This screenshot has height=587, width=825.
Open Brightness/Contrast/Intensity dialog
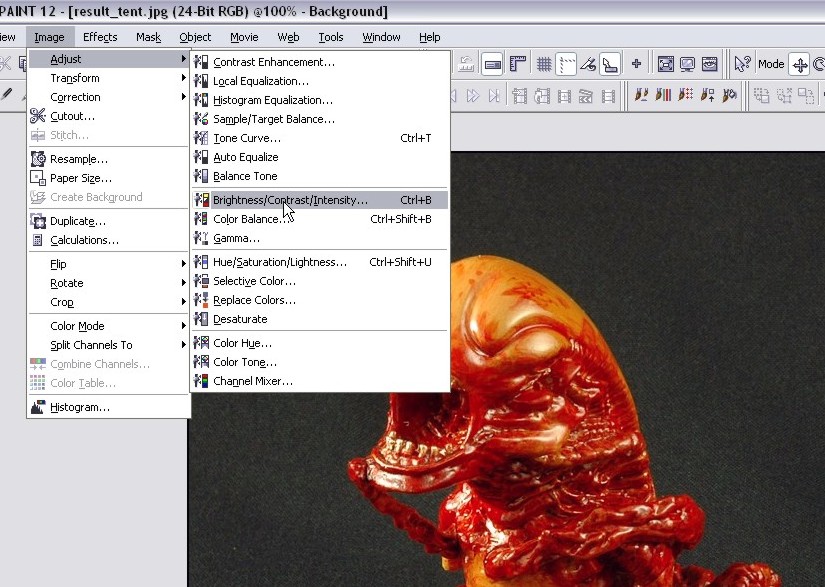click(x=320, y=200)
